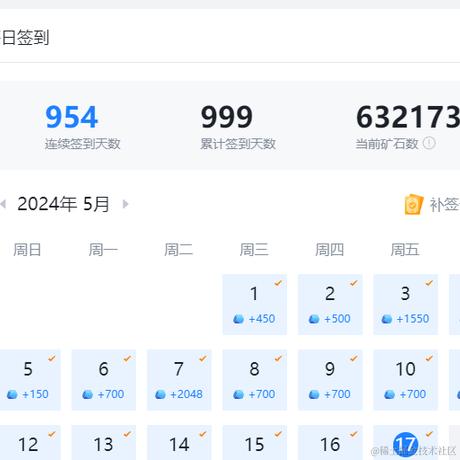Select May 5 with +150 reward

[x=30, y=380]
